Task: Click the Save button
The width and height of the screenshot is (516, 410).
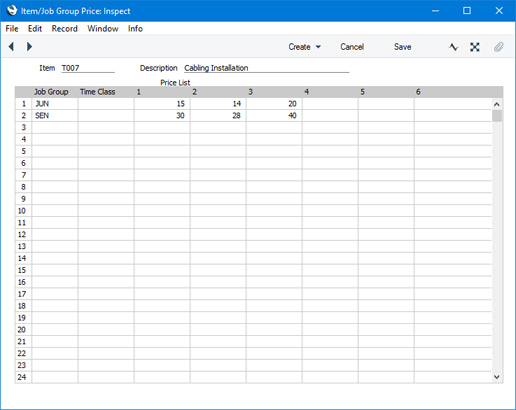Action: tap(403, 47)
